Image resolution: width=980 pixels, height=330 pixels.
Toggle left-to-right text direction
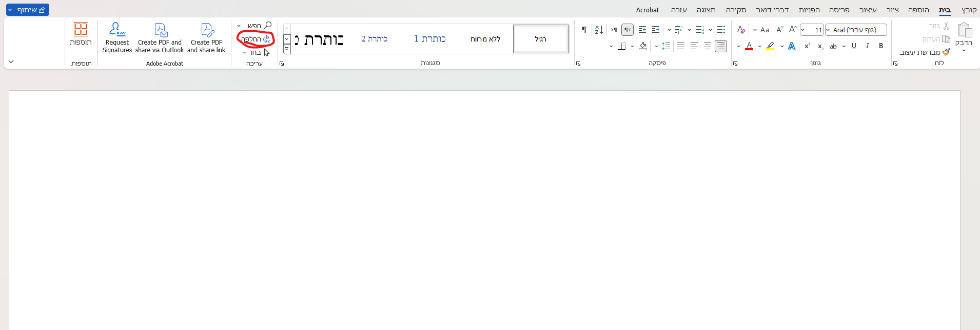pyautogui.click(x=614, y=30)
